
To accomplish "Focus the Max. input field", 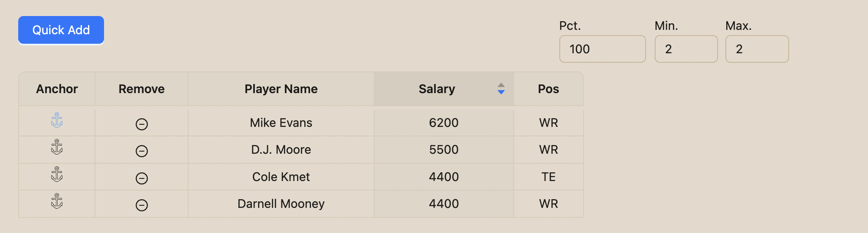I will point(757,49).
